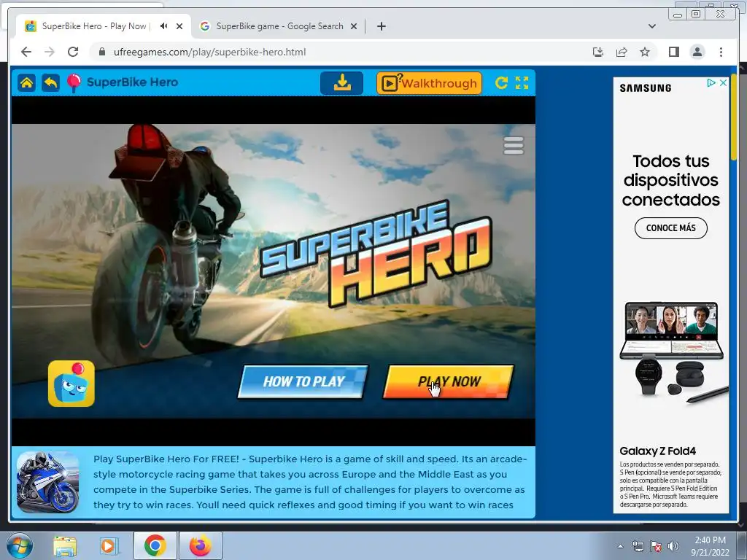The width and height of the screenshot is (747, 560).
Task: Open Firefox from taskbar
Action: (201, 545)
